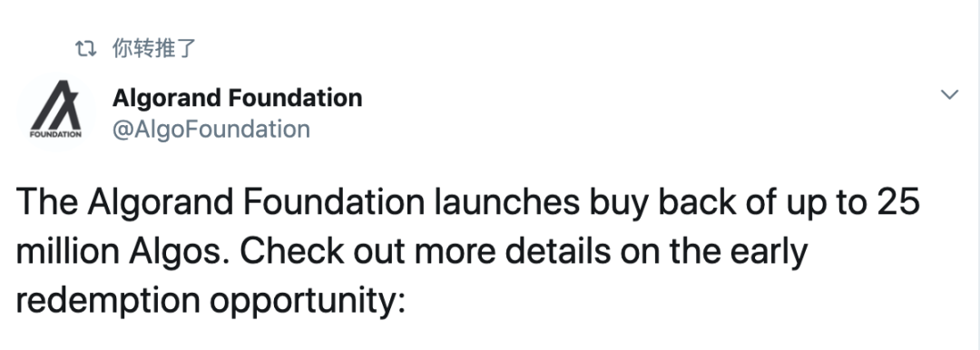This screenshot has width=980, height=350.
Task: Open the tweet options chevron menu
Action: 949,95
